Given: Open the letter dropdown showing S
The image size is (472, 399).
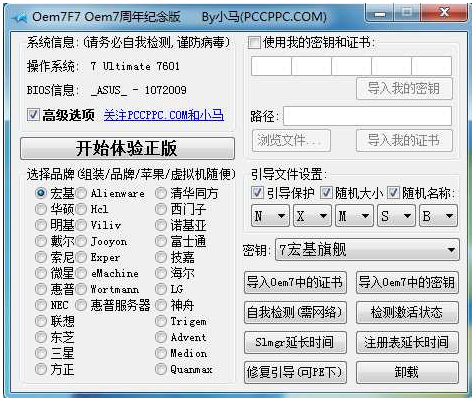Looking at the screenshot, I should 396,216.
